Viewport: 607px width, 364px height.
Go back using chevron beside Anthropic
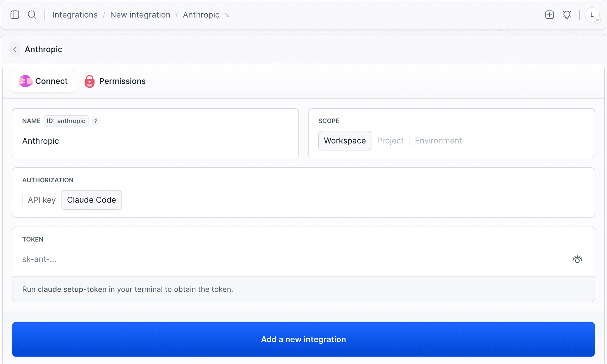pos(15,49)
